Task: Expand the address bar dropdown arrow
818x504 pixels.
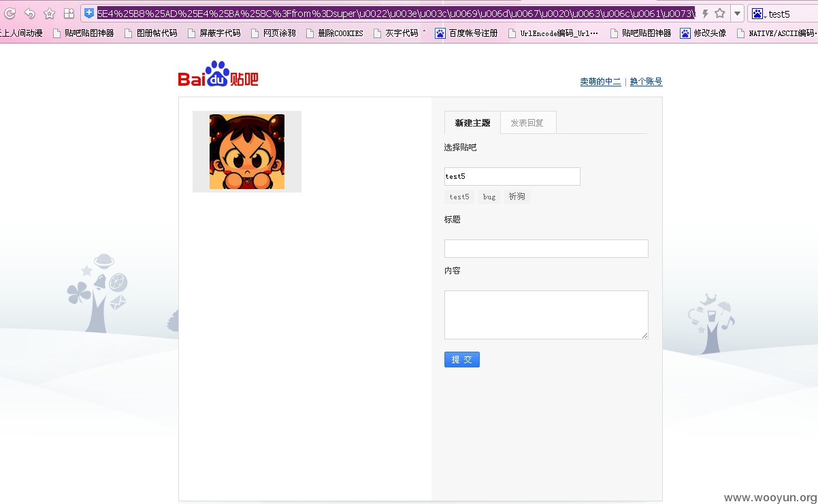Action: tap(737, 14)
